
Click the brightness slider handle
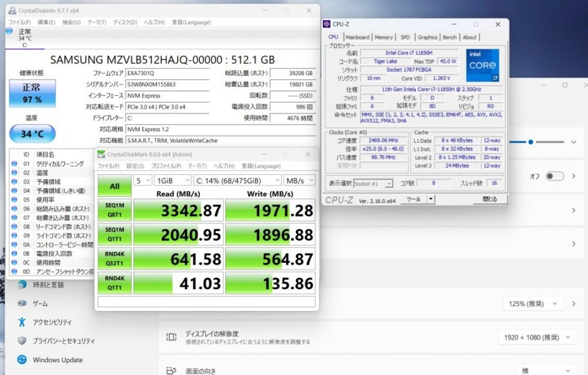(x=530, y=142)
